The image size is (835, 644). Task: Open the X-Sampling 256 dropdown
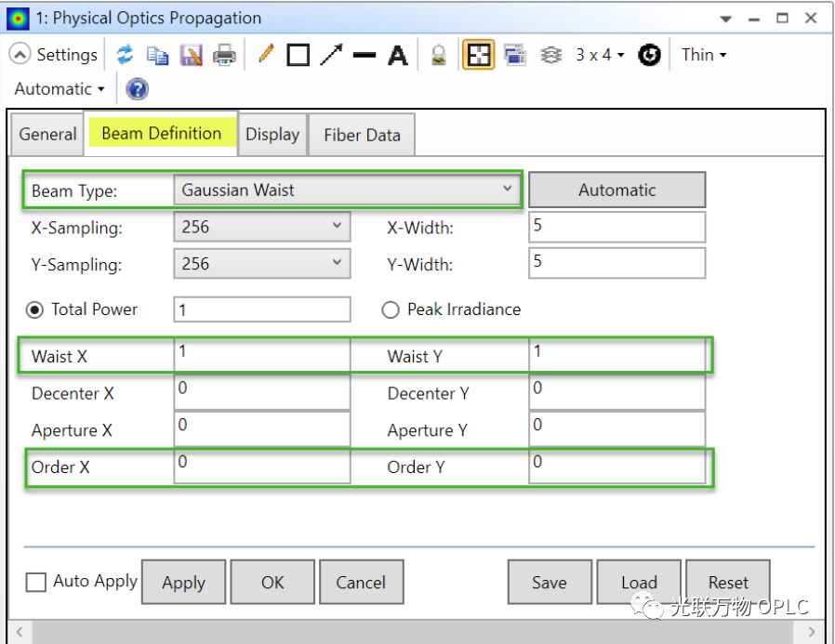[262, 228]
